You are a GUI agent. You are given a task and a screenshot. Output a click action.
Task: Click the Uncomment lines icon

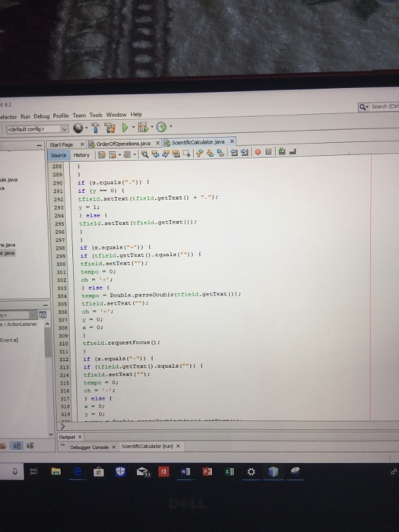[x=293, y=151]
